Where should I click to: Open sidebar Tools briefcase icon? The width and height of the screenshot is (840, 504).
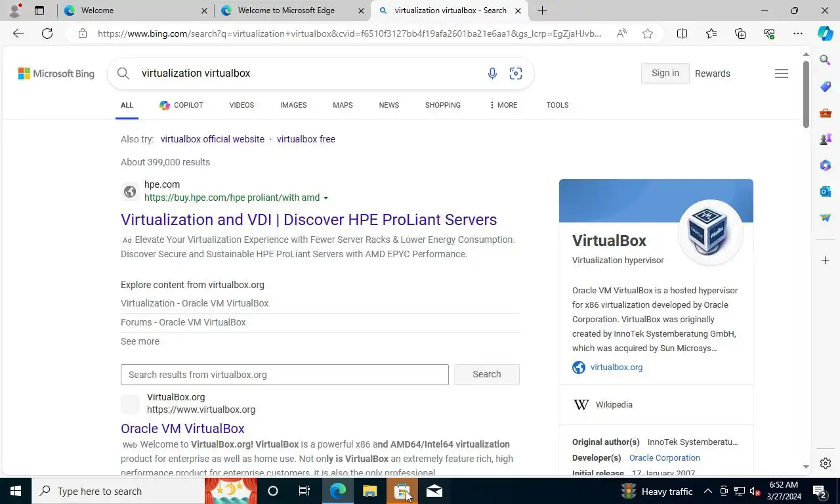pos(826,113)
